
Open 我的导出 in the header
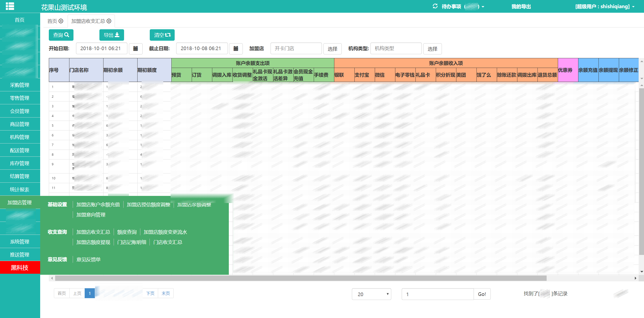[x=521, y=6]
